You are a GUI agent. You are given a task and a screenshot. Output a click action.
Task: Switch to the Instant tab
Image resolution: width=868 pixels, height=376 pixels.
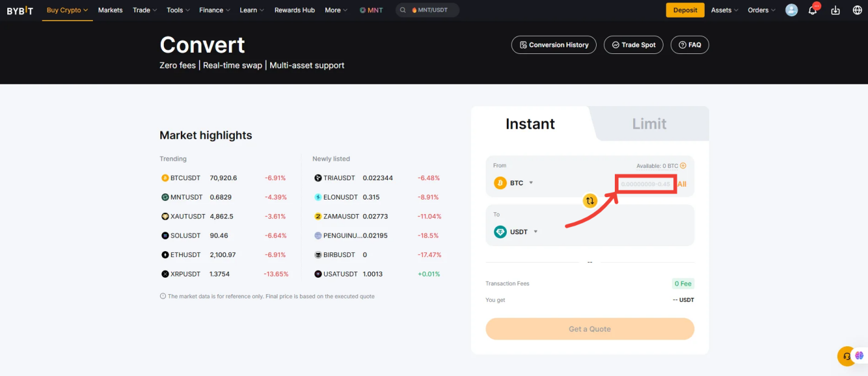[530, 124]
